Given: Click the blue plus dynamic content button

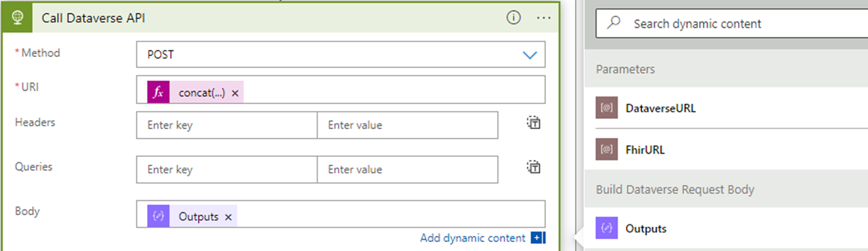Looking at the screenshot, I should pyautogui.click(x=538, y=238).
